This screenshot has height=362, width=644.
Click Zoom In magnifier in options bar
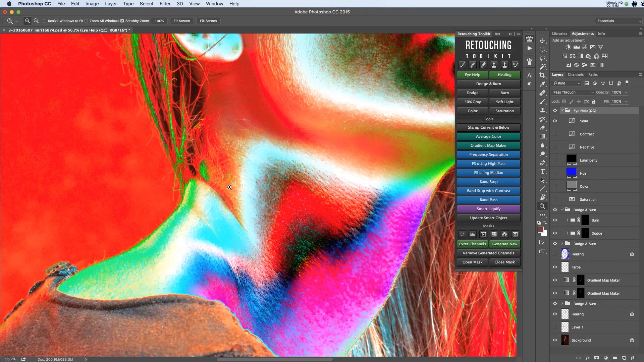click(x=28, y=21)
